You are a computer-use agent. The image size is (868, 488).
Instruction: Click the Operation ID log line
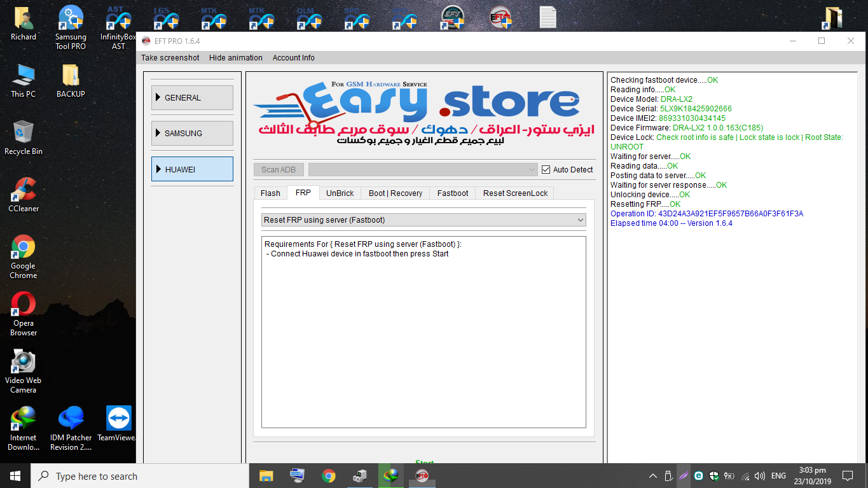click(x=706, y=214)
